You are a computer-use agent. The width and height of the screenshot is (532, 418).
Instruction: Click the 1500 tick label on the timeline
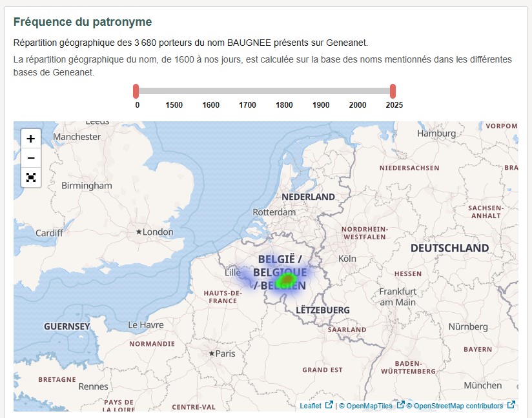(x=174, y=105)
